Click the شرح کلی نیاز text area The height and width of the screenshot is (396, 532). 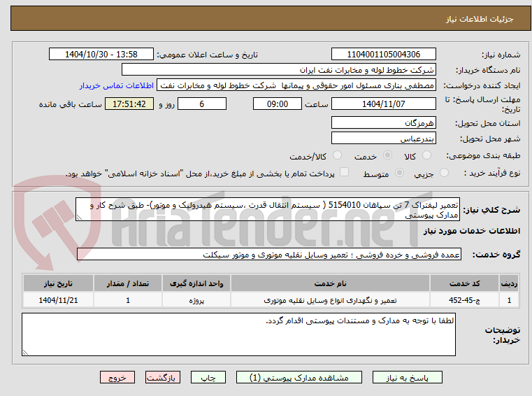268,210
